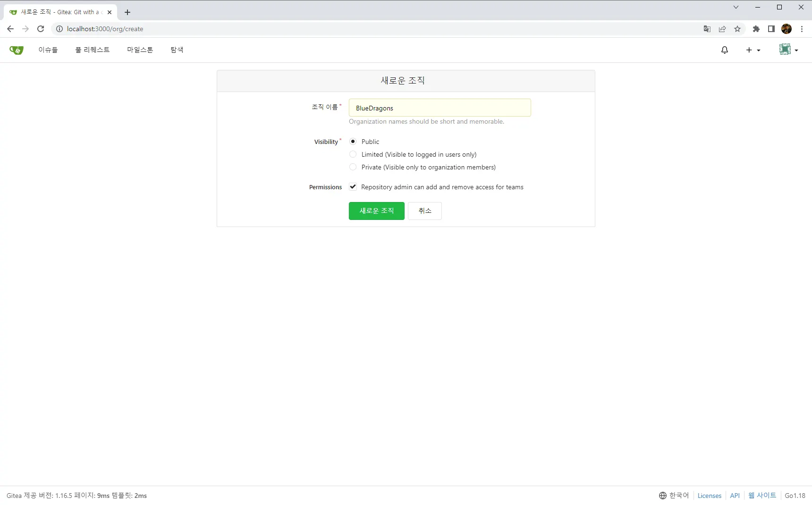Open the 탐색 menu item
The image size is (812, 505).
coord(177,50)
